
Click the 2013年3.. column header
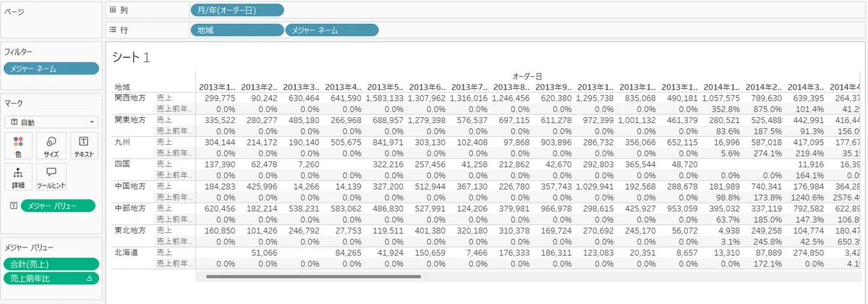302,87
